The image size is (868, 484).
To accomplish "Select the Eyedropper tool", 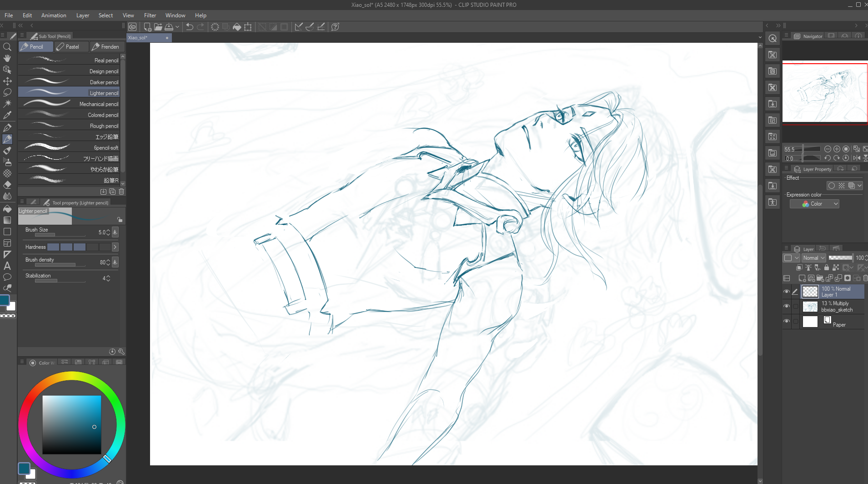I will 7,116.
